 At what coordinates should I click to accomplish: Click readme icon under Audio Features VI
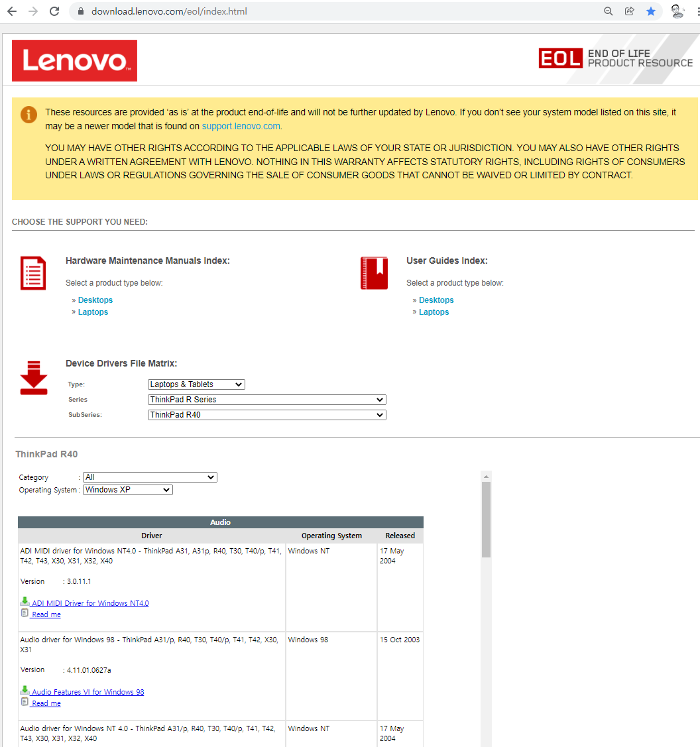pyautogui.click(x=25, y=702)
